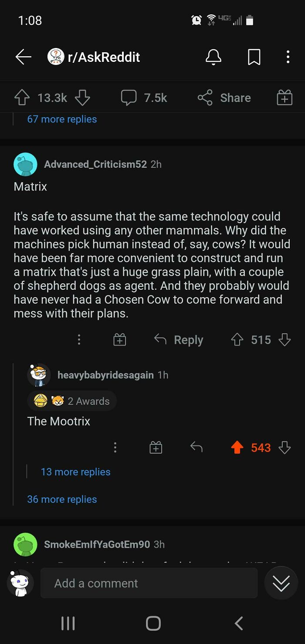Show 67 more replies
The height and width of the screenshot is (644, 305).
(x=61, y=119)
